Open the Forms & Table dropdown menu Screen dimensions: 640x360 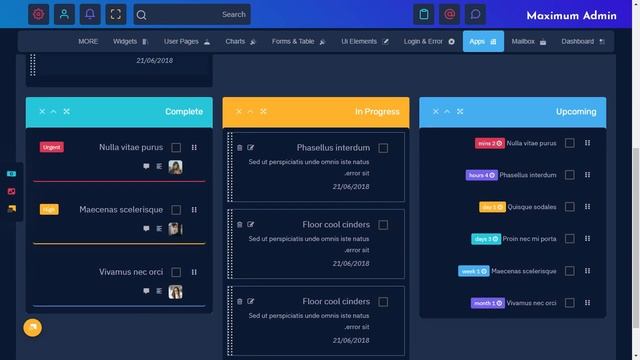(299, 41)
